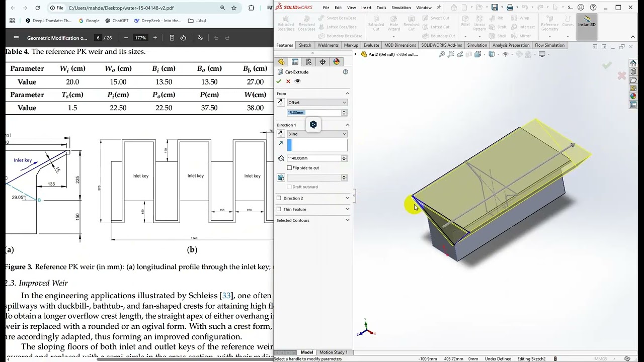Open the Blind end condition dropdown

317,134
